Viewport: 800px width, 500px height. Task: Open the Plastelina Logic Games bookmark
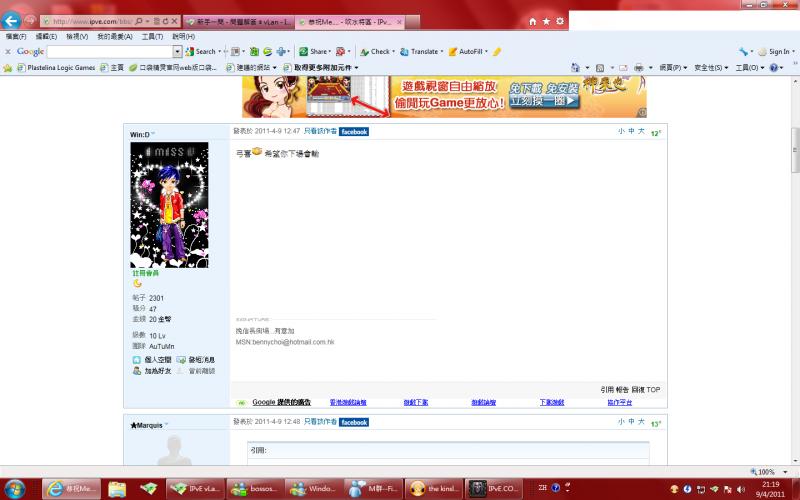point(56,68)
